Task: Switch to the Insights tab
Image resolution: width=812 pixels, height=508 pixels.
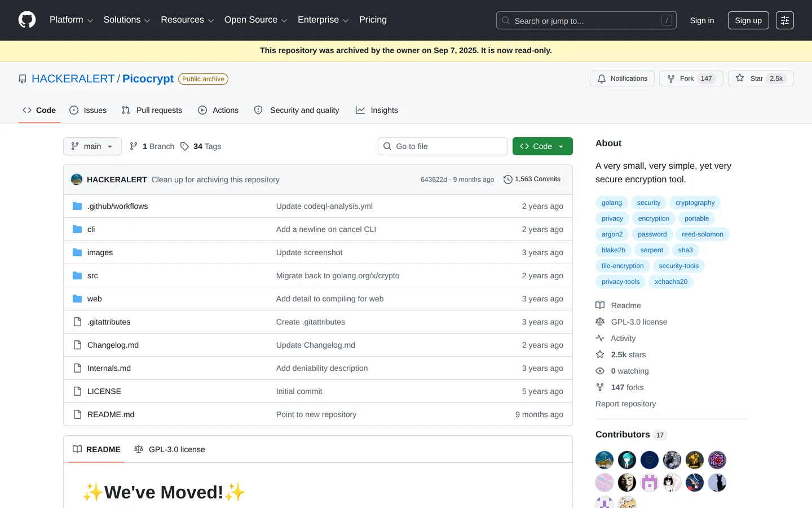Action: point(377,110)
